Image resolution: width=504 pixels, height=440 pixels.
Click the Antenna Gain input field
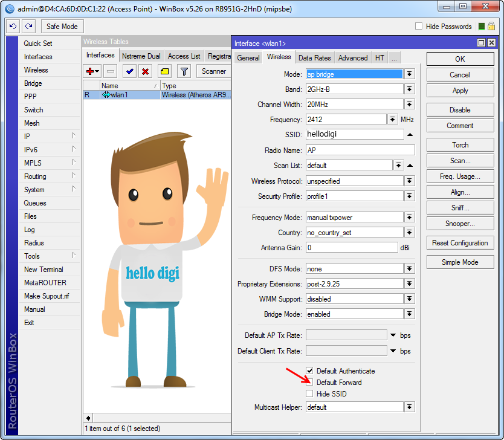[x=352, y=248]
